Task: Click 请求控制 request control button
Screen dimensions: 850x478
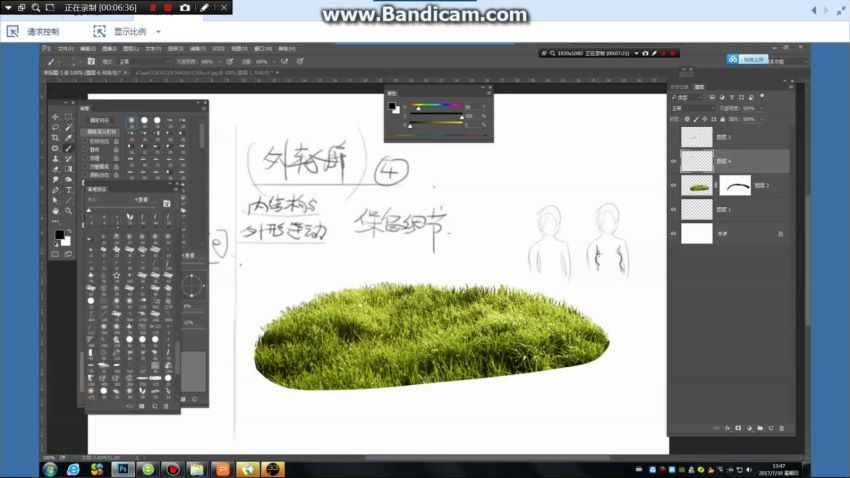Action: tap(34, 31)
